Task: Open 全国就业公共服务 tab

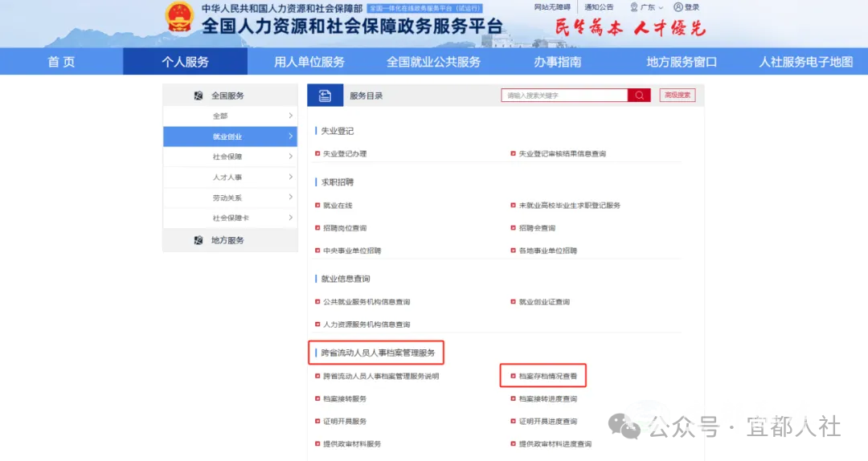Action: (433, 61)
